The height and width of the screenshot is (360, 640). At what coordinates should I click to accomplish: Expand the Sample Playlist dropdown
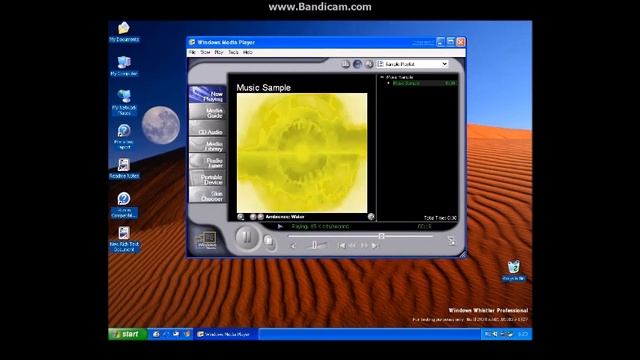tap(444, 64)
